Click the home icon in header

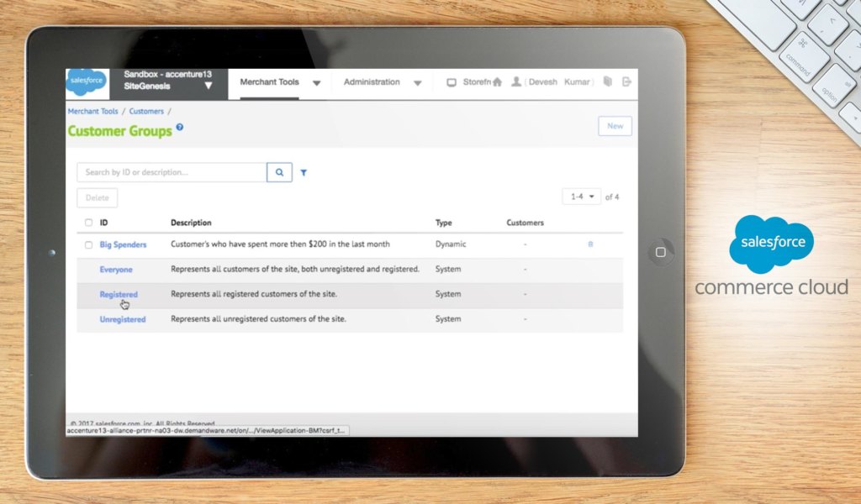pos(497,82)
